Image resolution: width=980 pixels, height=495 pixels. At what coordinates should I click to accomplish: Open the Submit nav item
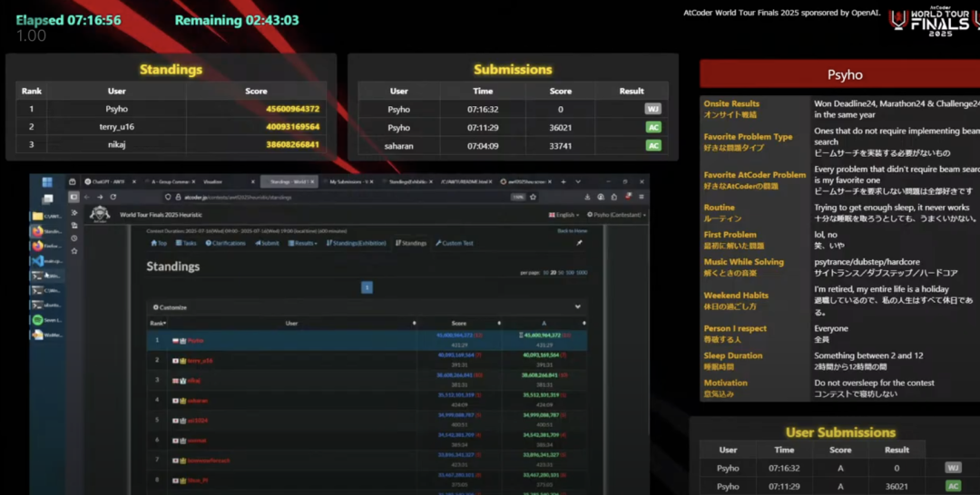click(267, 243)
